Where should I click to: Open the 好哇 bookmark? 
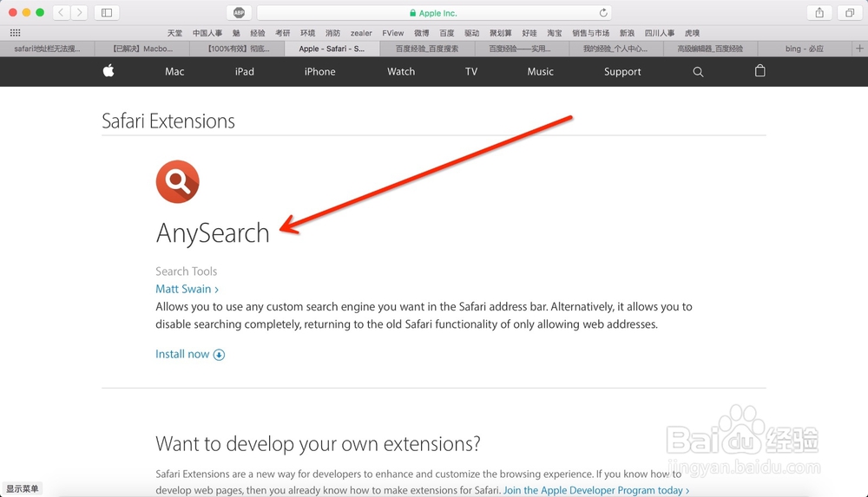[x=529, y=33]
